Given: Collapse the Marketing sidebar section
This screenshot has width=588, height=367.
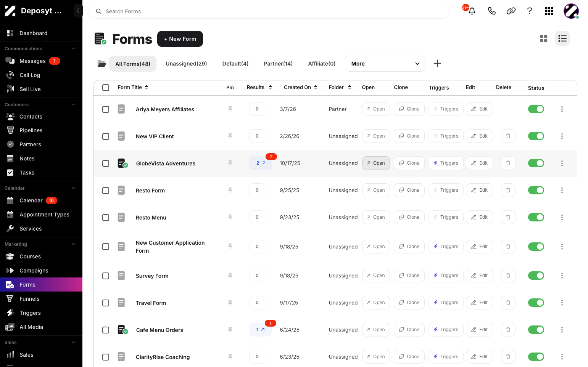Looking at the screenshot, I should click(x=74, y=244).
